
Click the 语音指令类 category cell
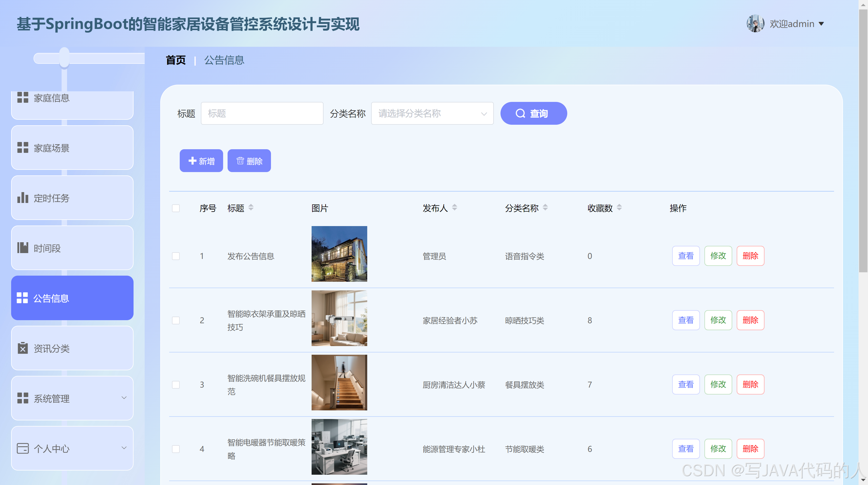525,256
